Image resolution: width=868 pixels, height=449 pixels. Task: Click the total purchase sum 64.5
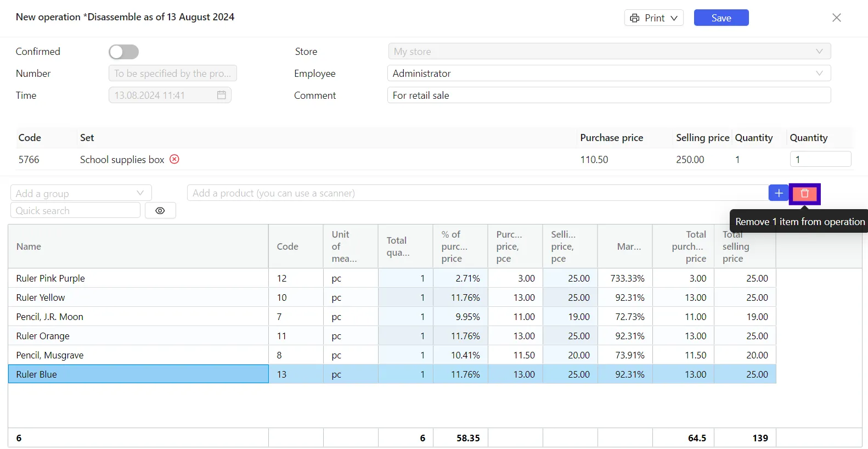coord(697,438)
